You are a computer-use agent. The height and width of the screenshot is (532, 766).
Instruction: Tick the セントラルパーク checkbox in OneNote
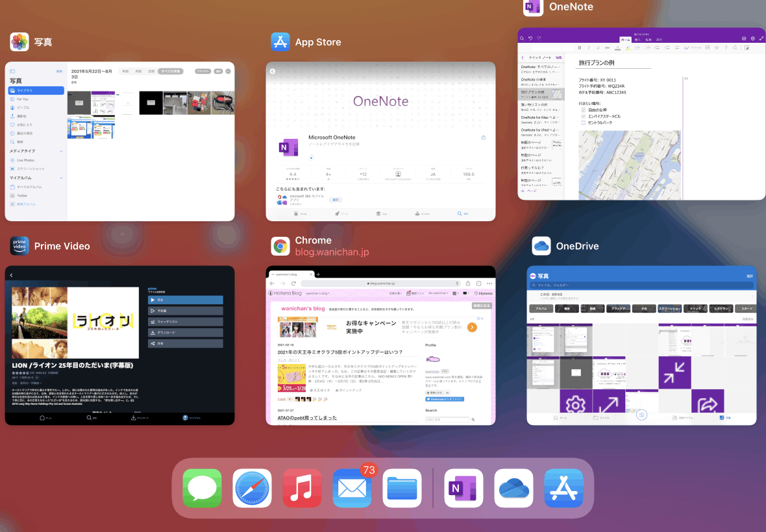click(584, 123)
